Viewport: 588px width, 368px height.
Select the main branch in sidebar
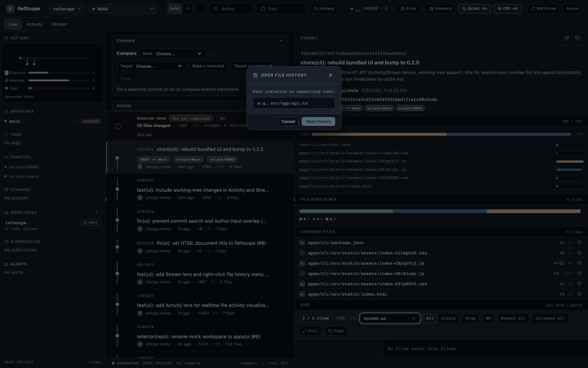click(x=53, y=121)
